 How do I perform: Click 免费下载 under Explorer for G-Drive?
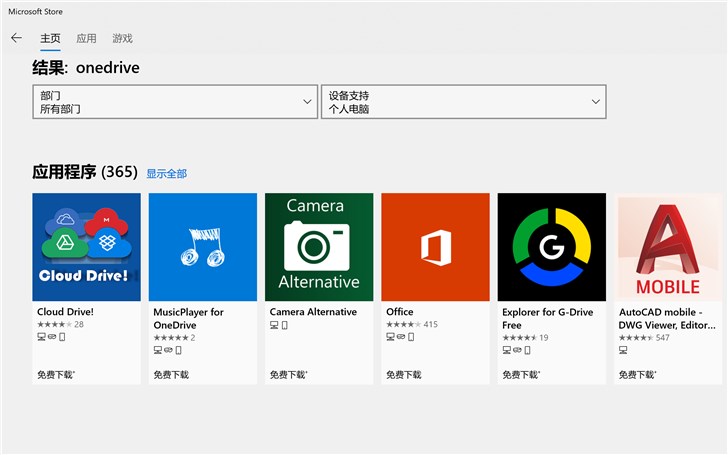521,375
